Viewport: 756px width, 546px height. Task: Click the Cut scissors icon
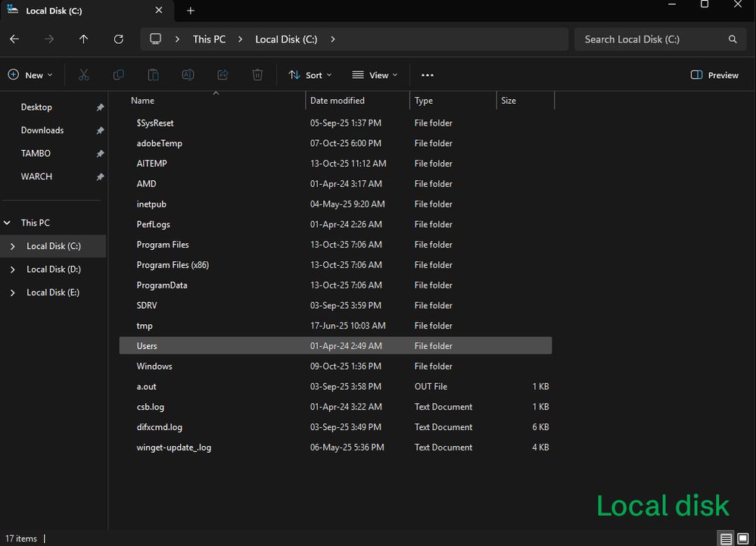[84, 75]
